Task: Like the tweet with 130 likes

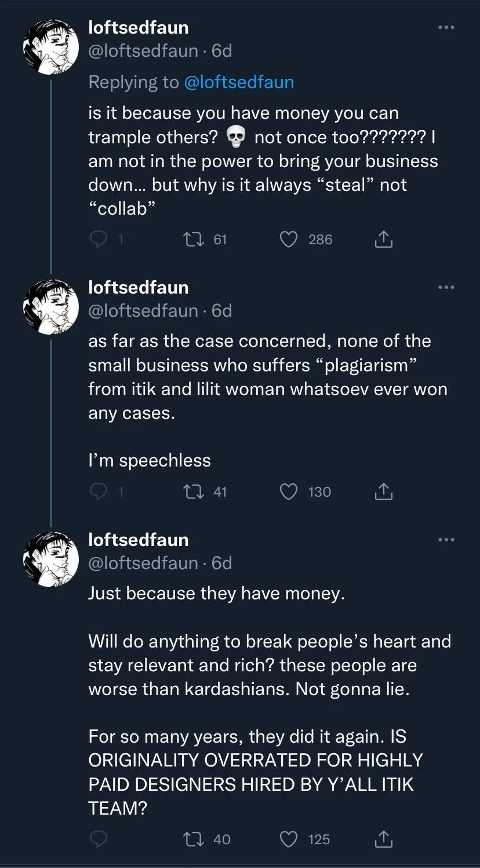Action: click(289, 492)
